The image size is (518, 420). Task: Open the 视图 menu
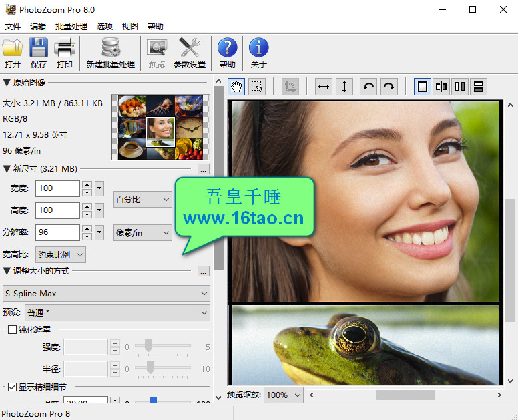point(130,27)
